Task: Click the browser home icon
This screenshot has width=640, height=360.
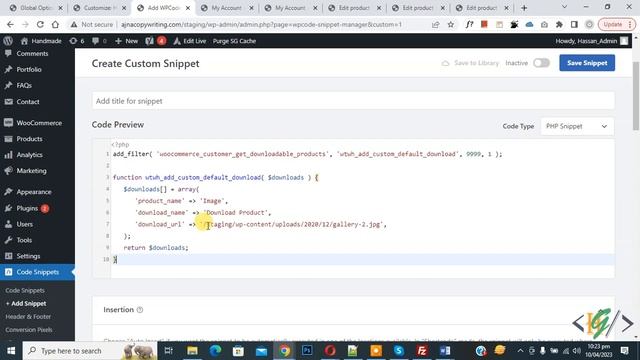Action: pos(55,24)
